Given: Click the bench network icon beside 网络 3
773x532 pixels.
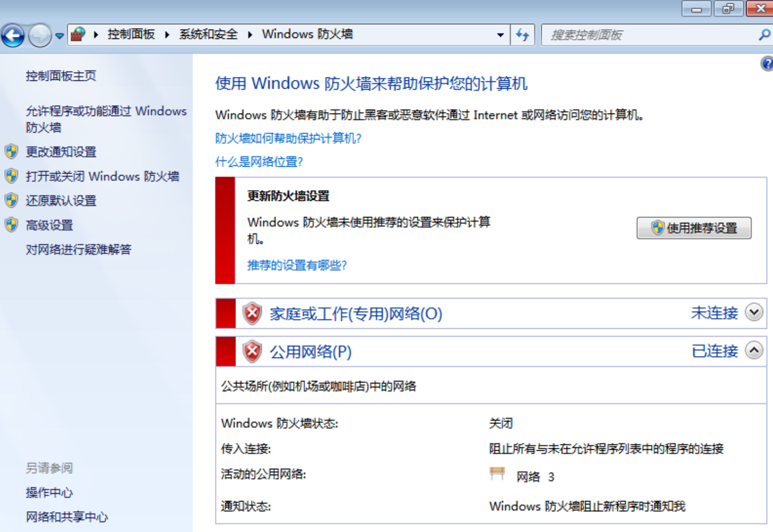Looking at the screenshot, I should click(x=497, y=474).
